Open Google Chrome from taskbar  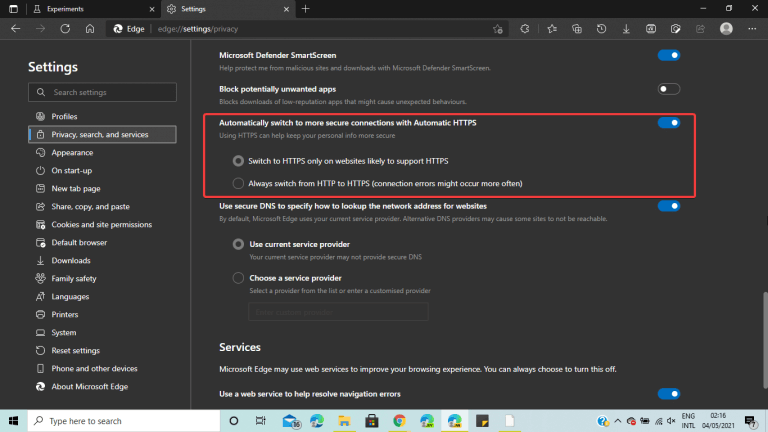(399, 421)
